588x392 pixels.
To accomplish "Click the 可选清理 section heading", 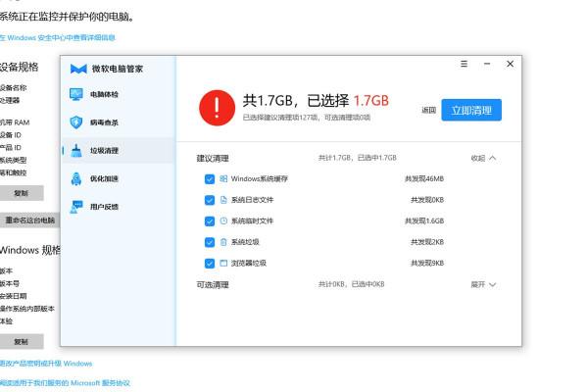I will pos(213,285).
